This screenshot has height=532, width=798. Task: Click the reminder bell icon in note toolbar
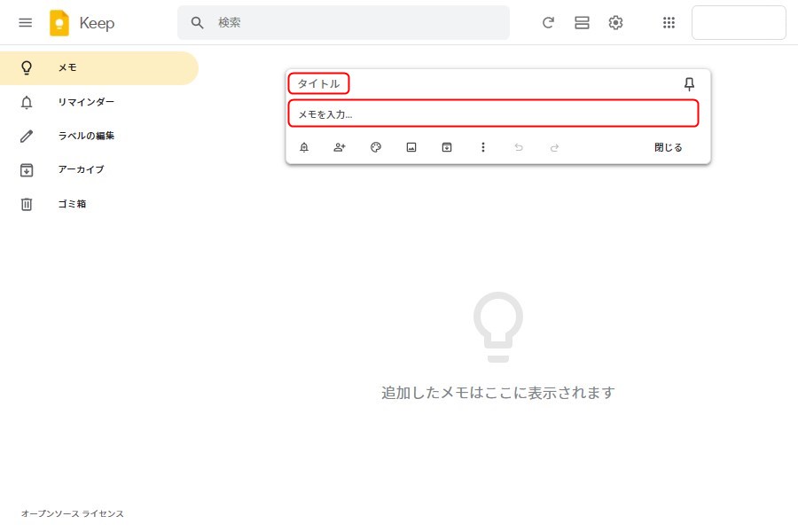(x=304, y=147)
